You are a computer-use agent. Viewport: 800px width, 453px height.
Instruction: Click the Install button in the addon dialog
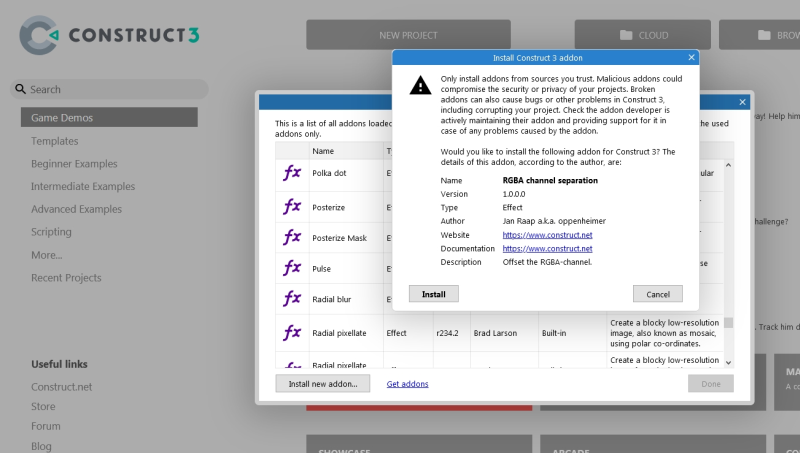tap(433, 294)
